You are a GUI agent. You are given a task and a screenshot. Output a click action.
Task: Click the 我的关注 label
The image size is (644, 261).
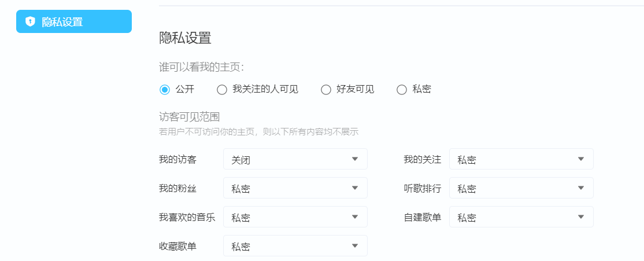422,160
